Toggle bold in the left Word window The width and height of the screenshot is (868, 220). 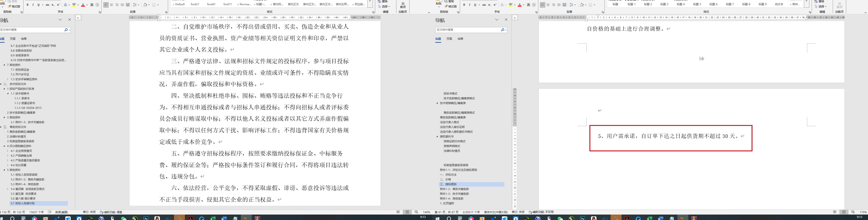coord(27,5)
